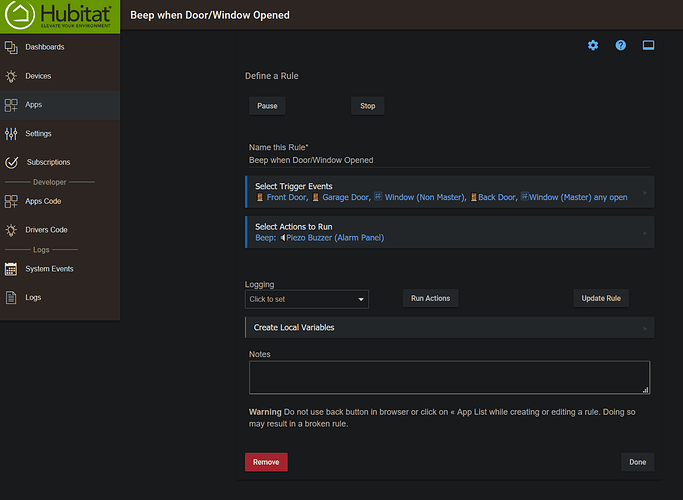
Task: Open System Events log page
Action: click(x=49, y=269)
